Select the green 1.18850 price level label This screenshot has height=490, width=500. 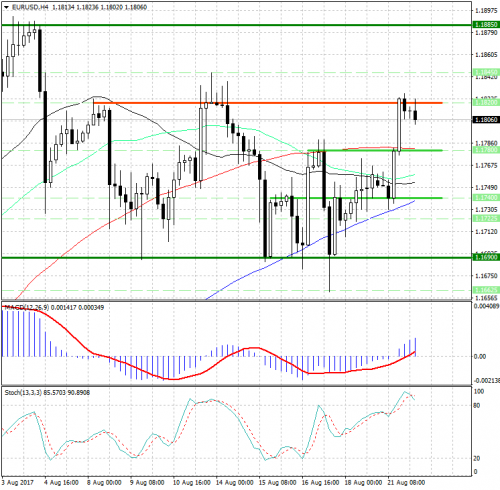[x=486, y=25]
